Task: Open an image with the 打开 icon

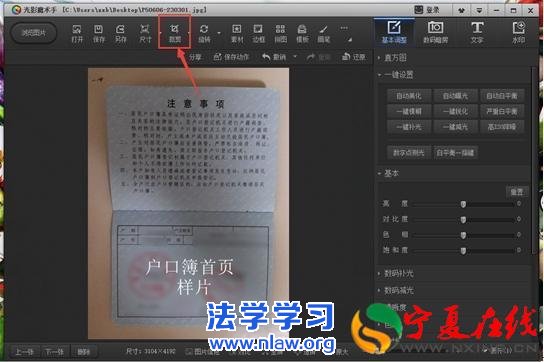Action: pos(77,33)
